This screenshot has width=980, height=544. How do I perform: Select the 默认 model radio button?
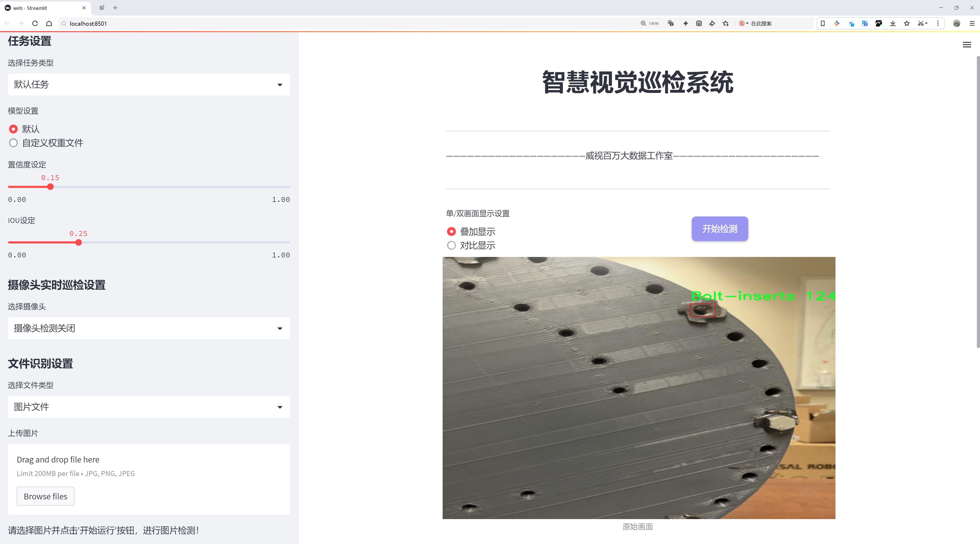13,129
